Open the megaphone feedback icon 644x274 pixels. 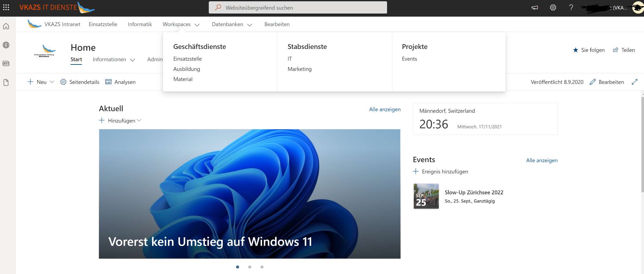pyautogui.click(x=535, y=7)
